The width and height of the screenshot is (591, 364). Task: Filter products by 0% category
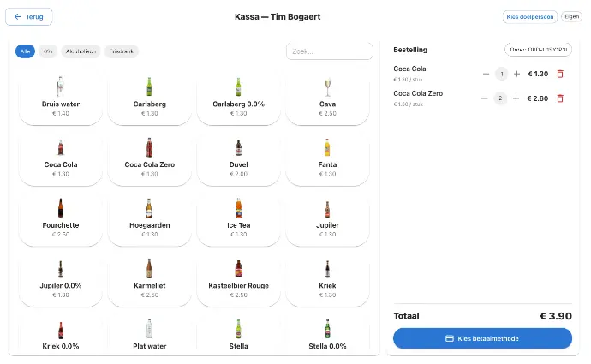point(48,51)
